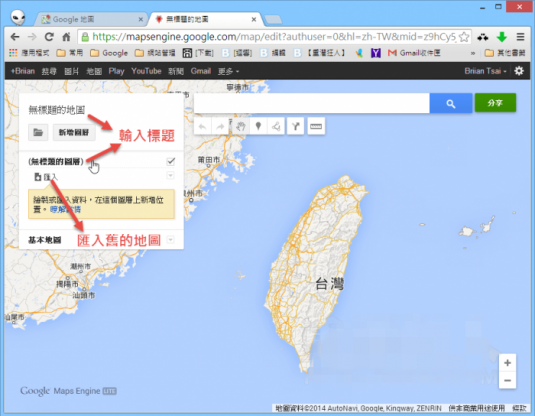535x416 pixels.
Task: Select the measure distance ruler tool
Action: 316,127
